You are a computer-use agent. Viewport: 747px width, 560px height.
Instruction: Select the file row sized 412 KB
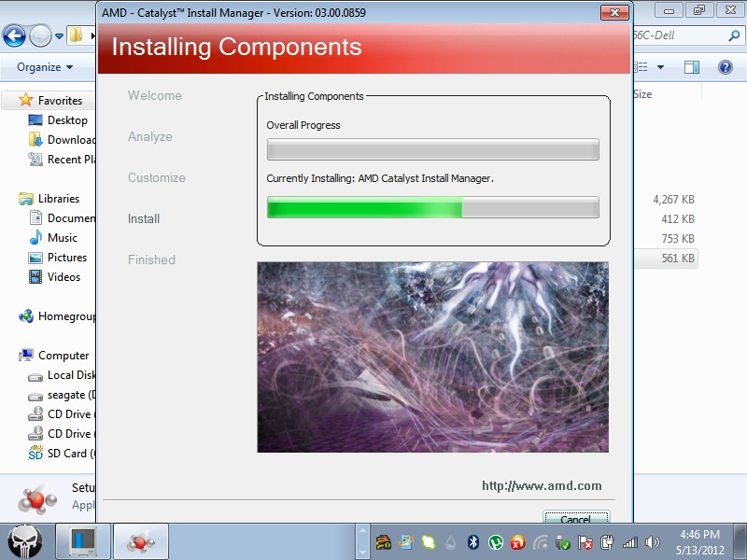[666, 219]
